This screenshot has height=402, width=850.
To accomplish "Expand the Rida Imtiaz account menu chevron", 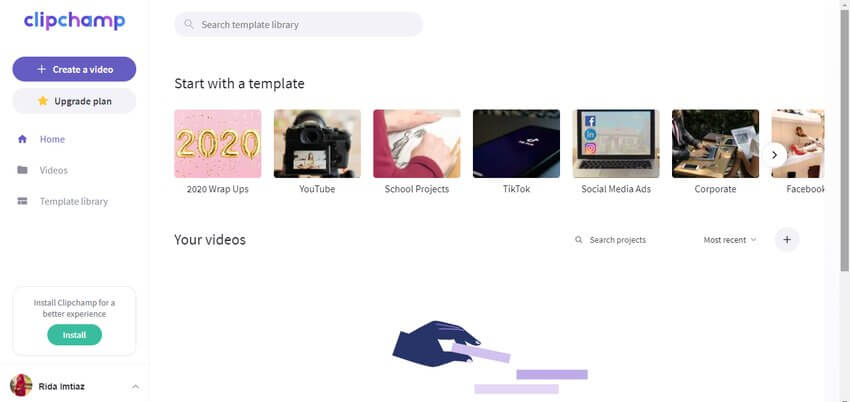I will point(136,386).
